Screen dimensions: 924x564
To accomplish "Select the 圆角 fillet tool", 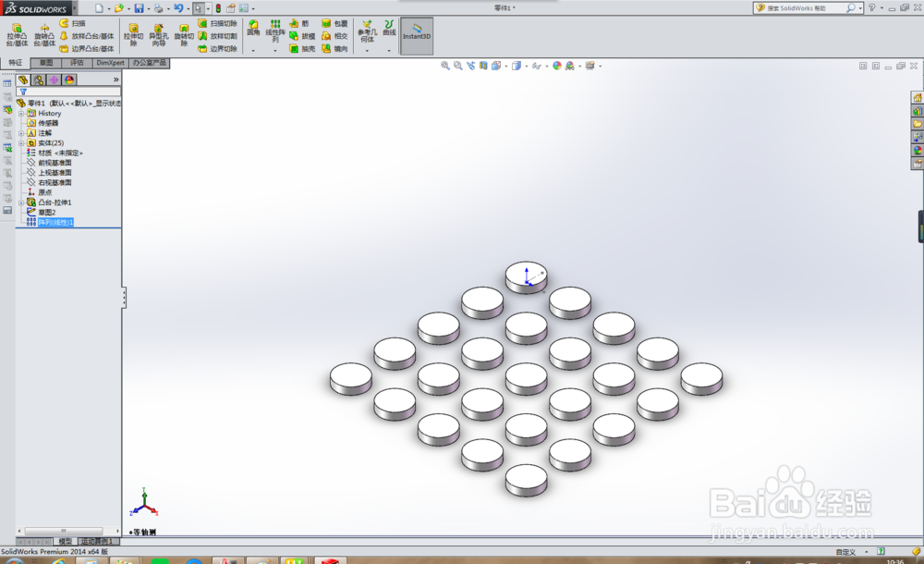I will click(253, 28).
